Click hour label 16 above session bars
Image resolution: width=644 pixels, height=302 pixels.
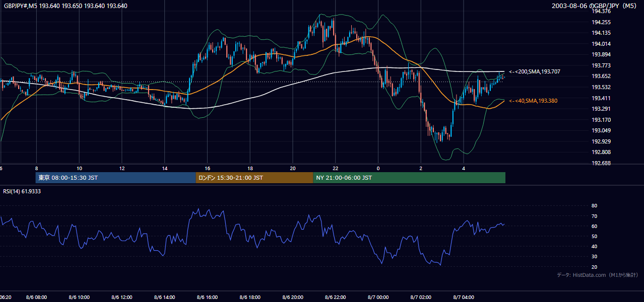point(208,169)
